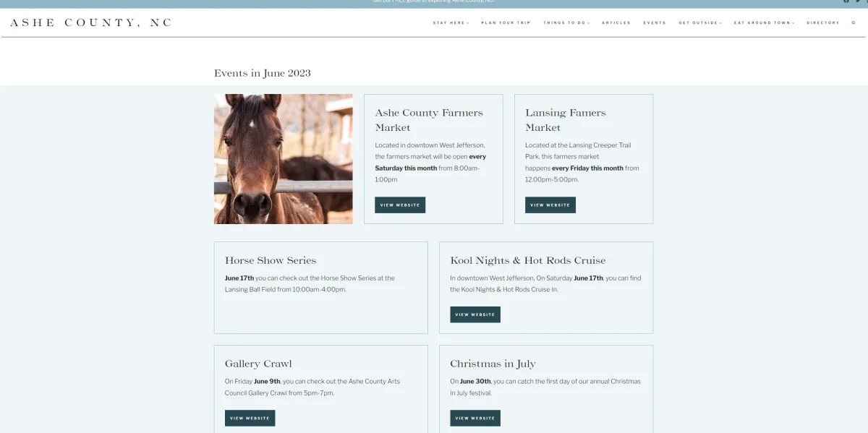Open the search icon in navigation
The width and height of the screenshot is (868, 433).
[x=854, y=22]
